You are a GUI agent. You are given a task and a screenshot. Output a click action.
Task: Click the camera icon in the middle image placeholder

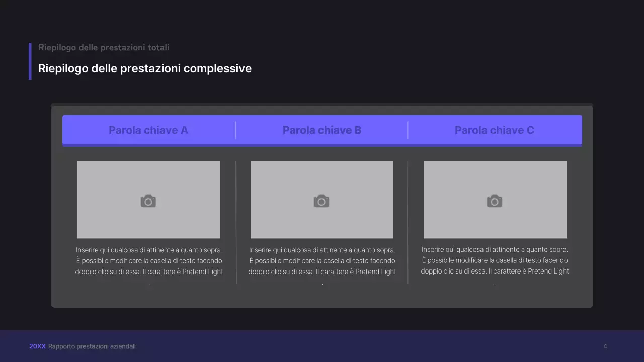[x=321, y=200]
